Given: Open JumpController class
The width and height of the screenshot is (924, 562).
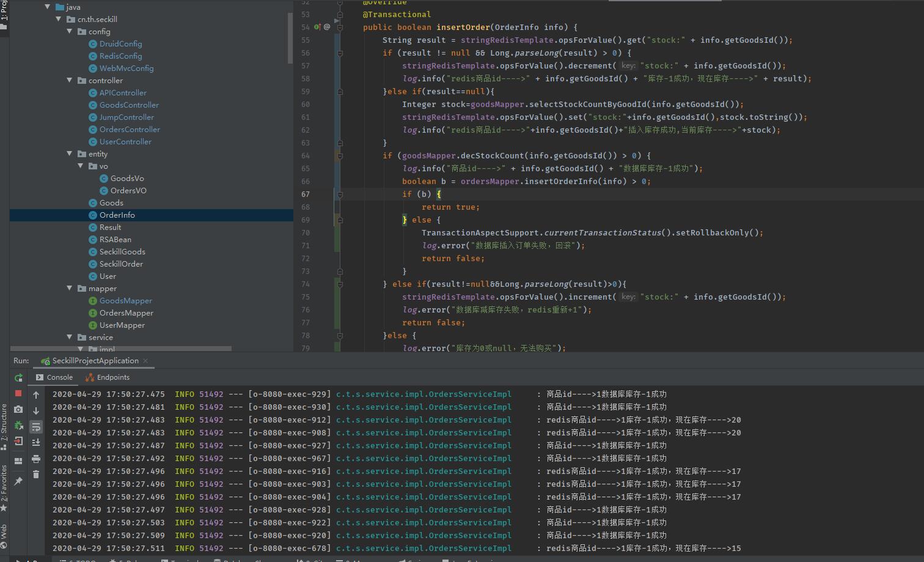Looking at the screenshot, I should click(x=127, y=117).
